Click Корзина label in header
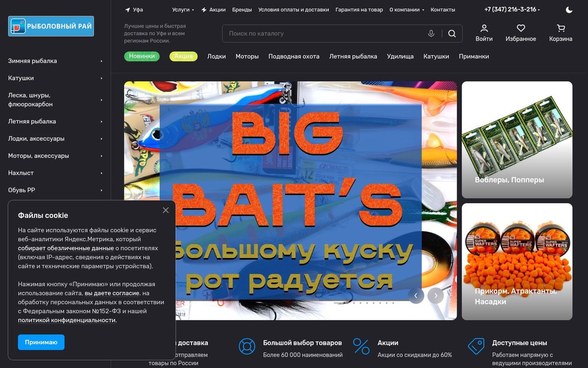 [x=561, y=39]
